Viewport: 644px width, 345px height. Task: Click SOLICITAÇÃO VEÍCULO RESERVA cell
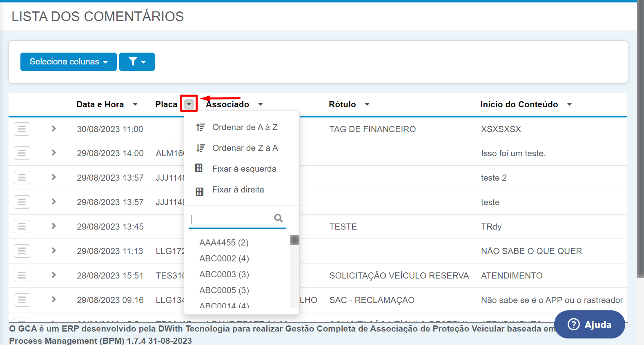coord(399,276)
